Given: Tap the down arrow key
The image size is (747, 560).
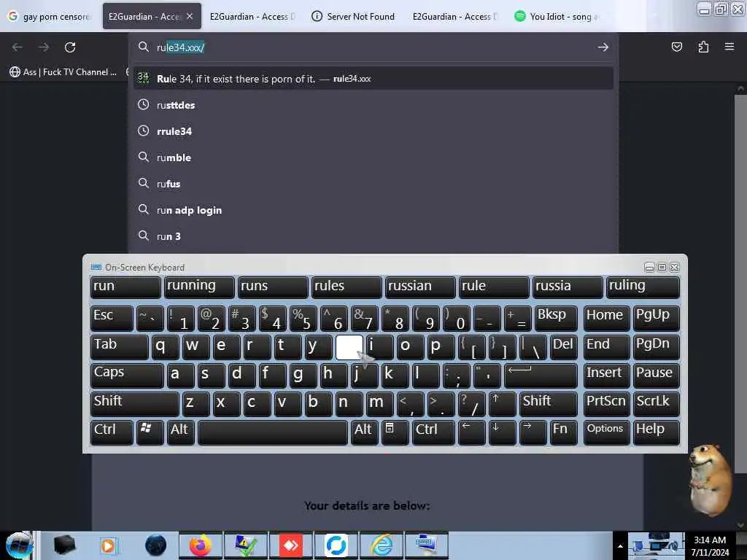Looking at the screenshot, I should click(502, 432).
